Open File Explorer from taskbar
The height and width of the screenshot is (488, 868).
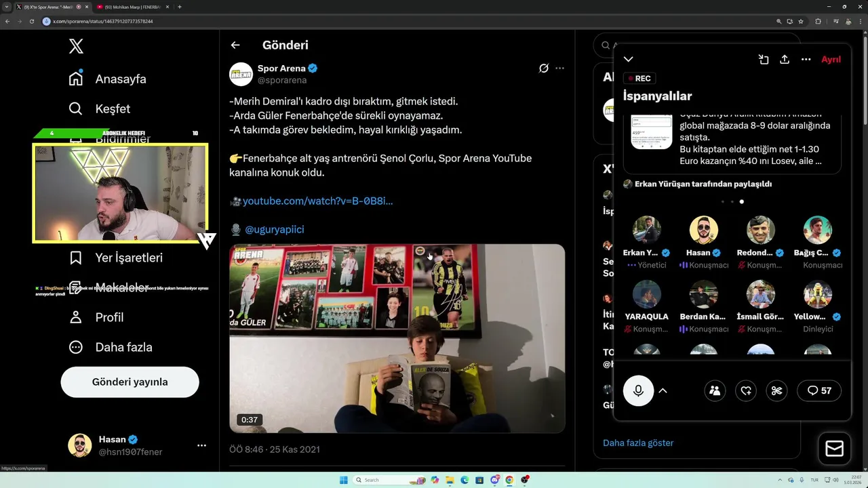(x=450, y=480)
